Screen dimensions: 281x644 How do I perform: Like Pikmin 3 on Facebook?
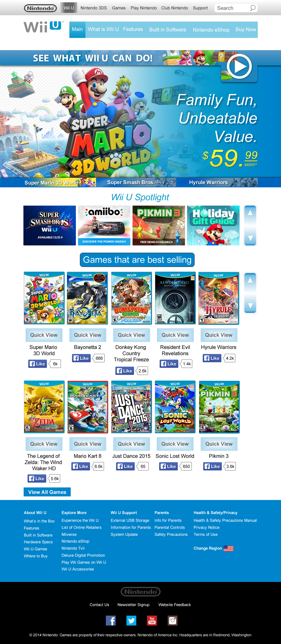click(212, 466)
